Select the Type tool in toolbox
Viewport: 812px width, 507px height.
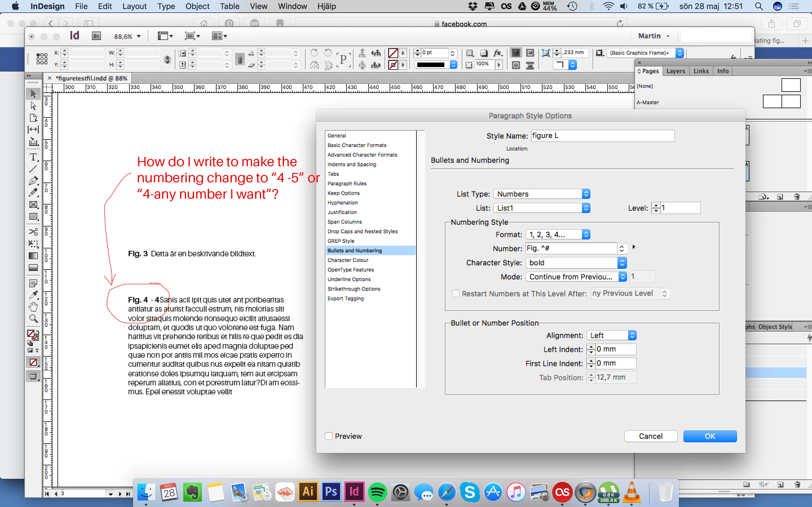[33, 157]
